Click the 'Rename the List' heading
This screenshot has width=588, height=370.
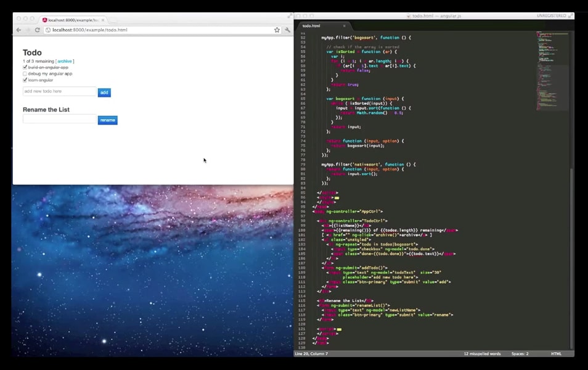pos(46,110)
